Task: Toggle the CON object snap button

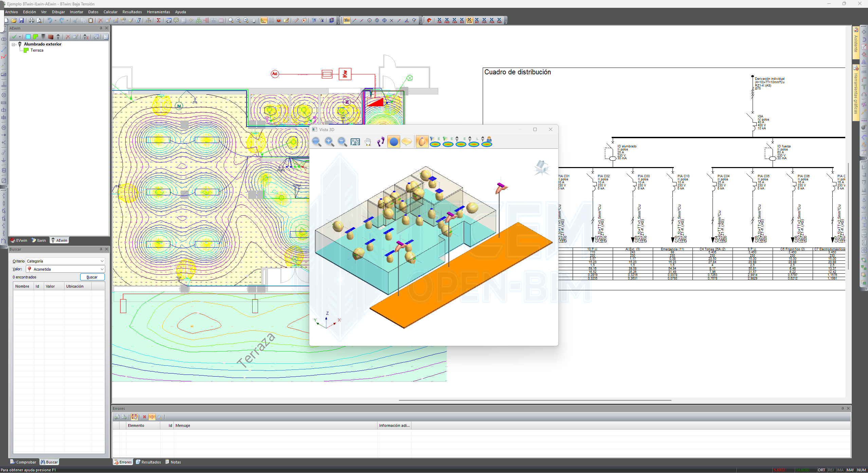Action: click(469, 20)
